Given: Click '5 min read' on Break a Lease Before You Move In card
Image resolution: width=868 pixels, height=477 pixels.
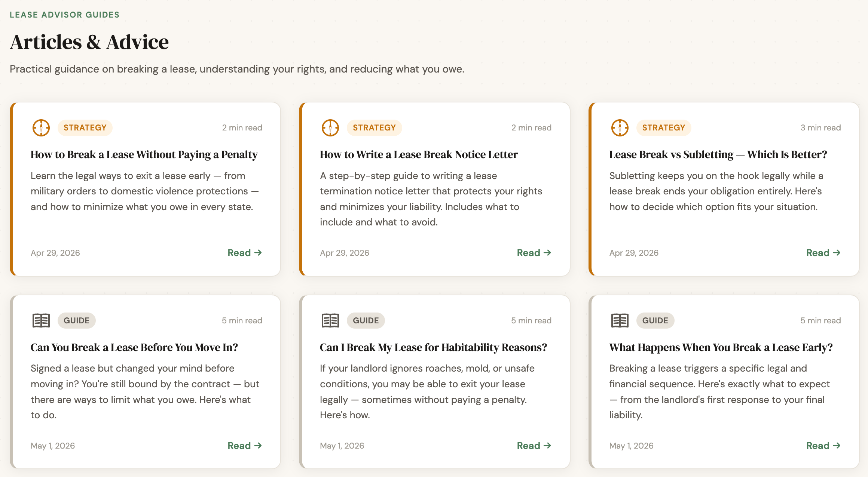Looking at the screenshot, I should (x=242, y=320).
